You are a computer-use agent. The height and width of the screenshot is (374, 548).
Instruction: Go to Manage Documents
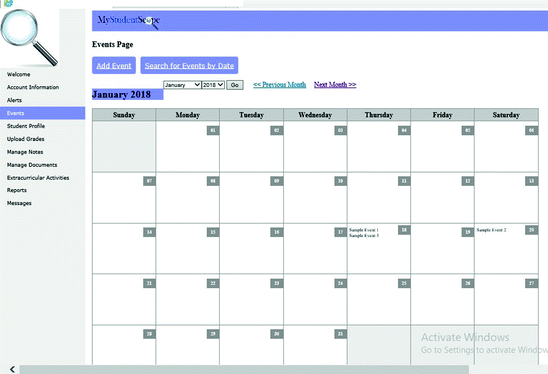point(32,165)
